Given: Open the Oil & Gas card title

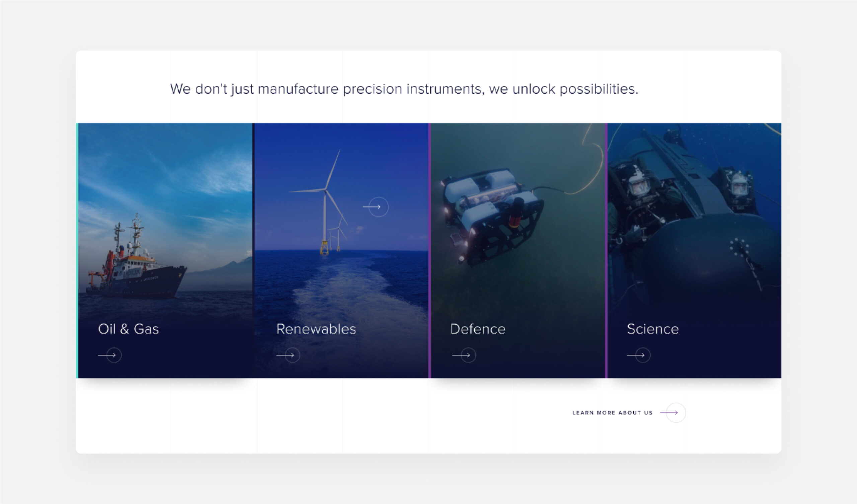Looking at the screenshot, I should [x=129, y=329].
